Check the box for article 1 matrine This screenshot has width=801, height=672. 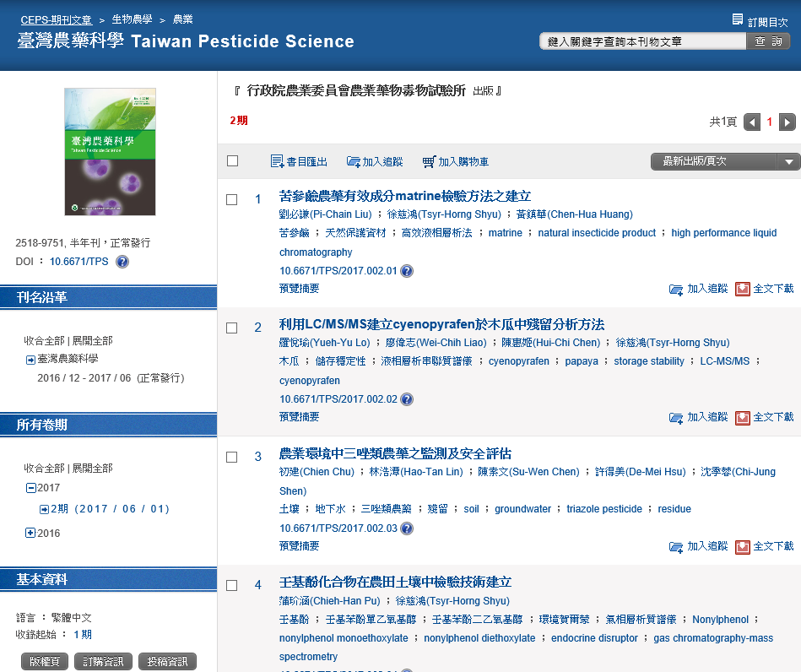(232, 199)
